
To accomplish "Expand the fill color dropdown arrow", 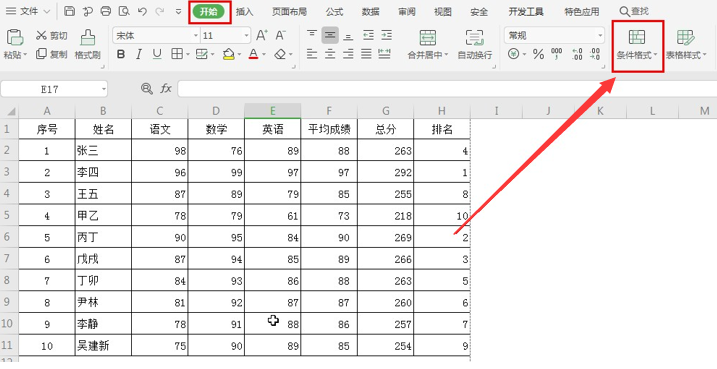I will pyautogui.click(x=239, y=55).
